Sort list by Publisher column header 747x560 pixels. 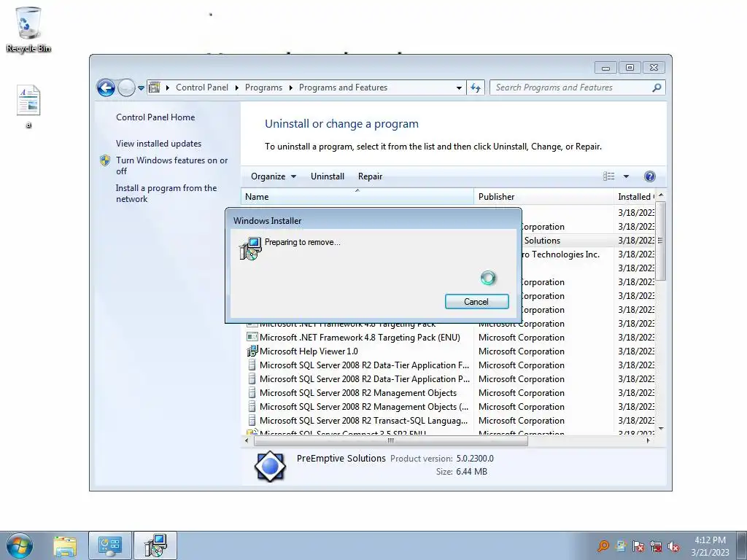pyautogui.click(x=543, y=197)
